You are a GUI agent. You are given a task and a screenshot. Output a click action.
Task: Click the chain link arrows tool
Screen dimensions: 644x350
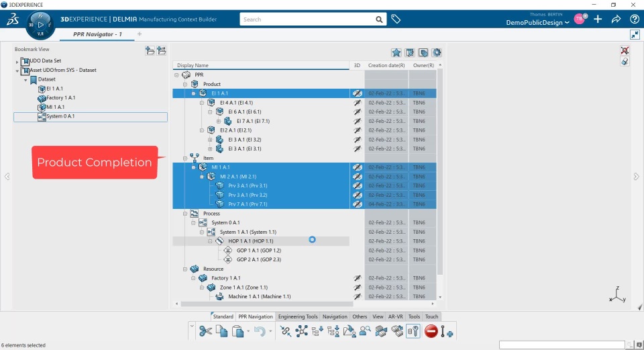pos(286,331)
